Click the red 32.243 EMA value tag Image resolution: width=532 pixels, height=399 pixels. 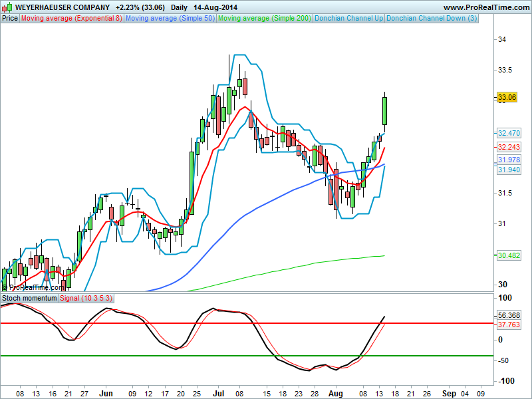pyautogui.click(x=509, y=147)
